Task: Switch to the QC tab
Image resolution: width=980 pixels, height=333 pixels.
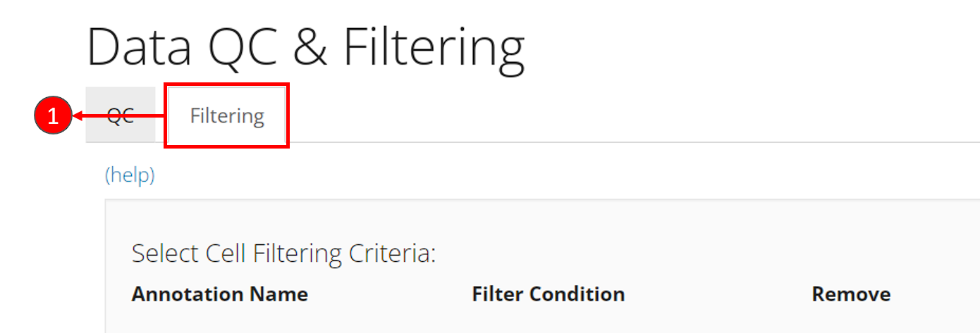Action: [x=121, y=115]
